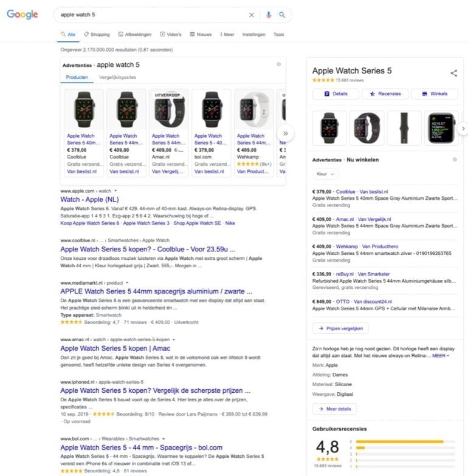Open the Coolblue €409,00 44mm product ad
468x476 pixels.
(x=126, y=132)
